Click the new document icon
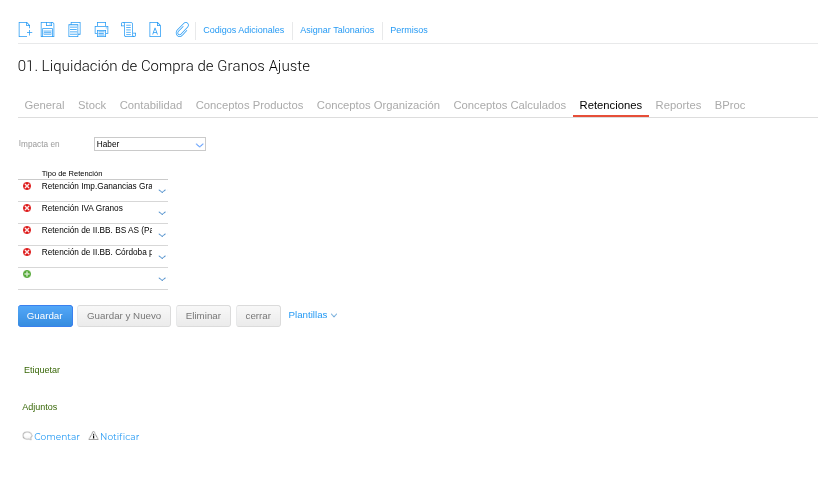The width and height of the screenshot is (818, 482). (x=25, y=30)
